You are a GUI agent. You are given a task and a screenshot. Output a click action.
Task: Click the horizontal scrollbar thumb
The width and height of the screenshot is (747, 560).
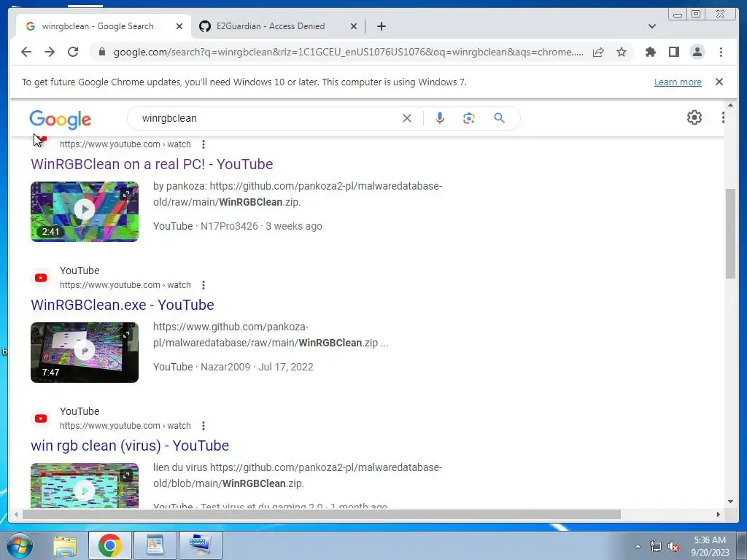(x=322, y=514)
